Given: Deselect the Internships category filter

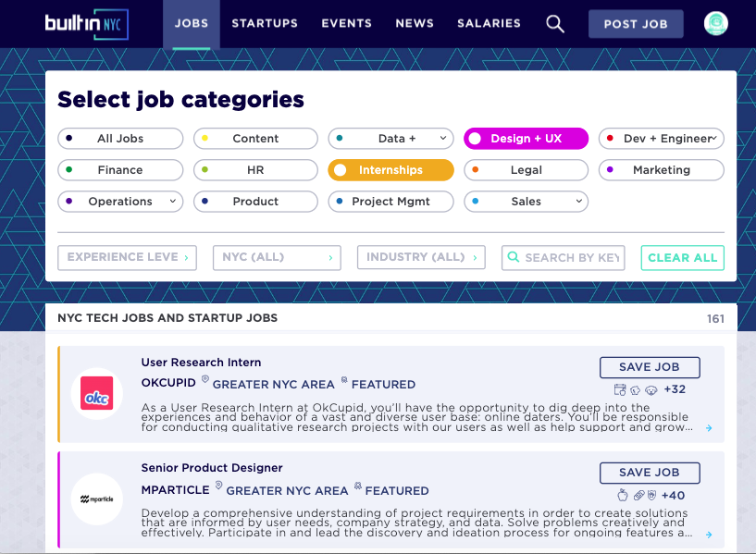Looking at the screenshot, I should (390, 170).
